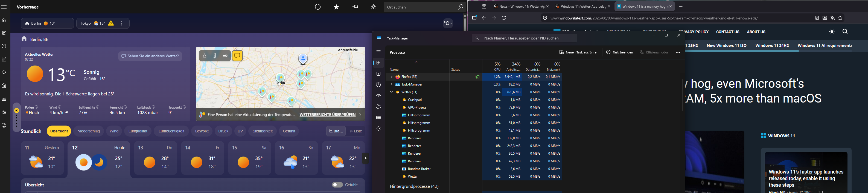Refresh the weather forecast
Image resolution: width=868 pixels, height=193 pixels.
(318, 7)
